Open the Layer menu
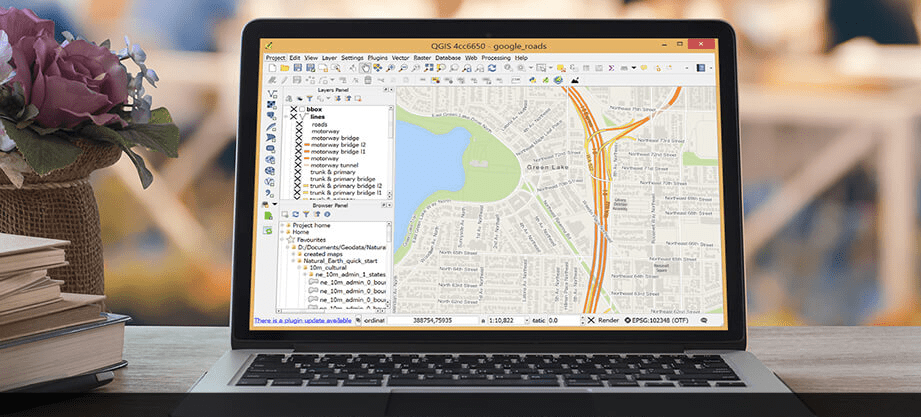This screenshot has width=921, height=417. (330, 58)
